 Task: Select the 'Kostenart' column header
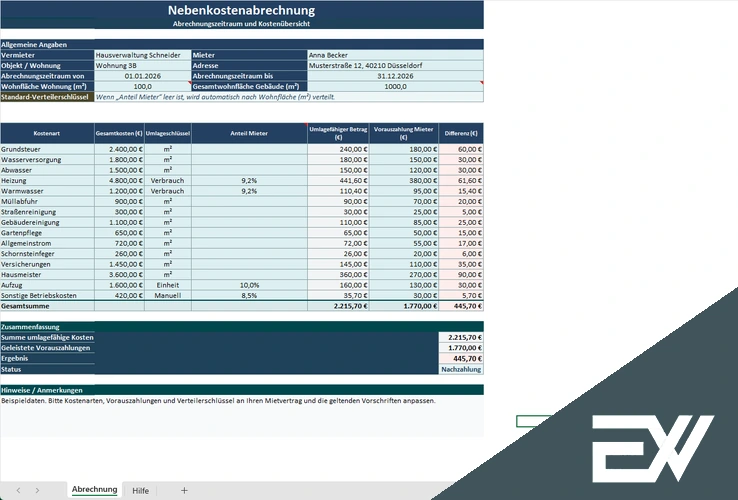(47, 133)
